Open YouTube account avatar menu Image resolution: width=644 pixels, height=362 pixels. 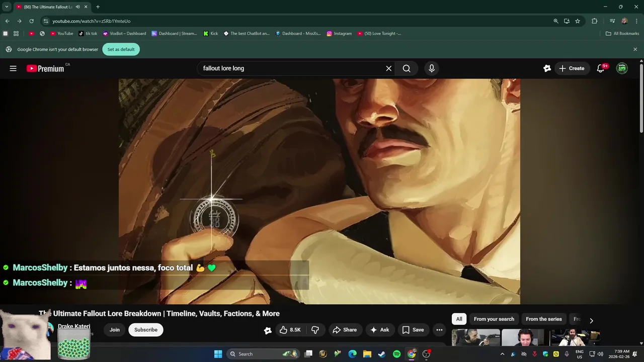click(622, 68)
